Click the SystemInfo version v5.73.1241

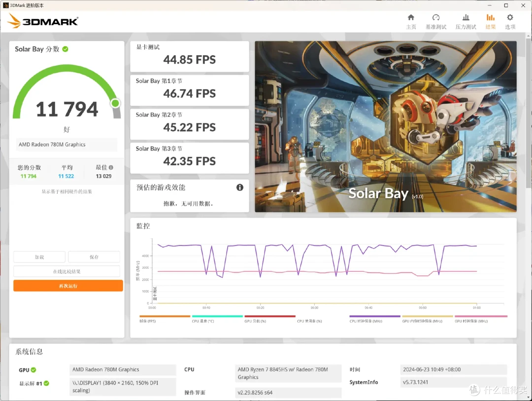454,382
